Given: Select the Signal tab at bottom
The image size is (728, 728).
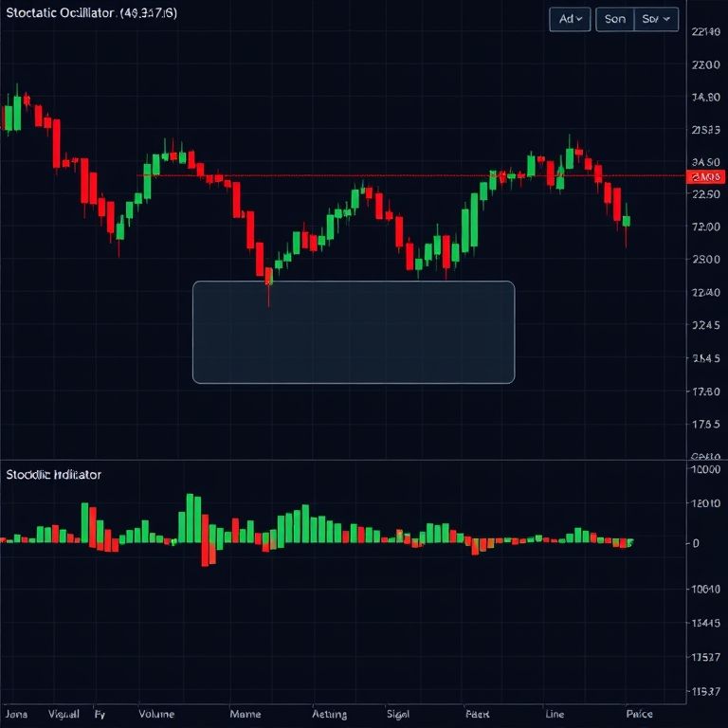Looking at the screenshot, I should [398, 714].
